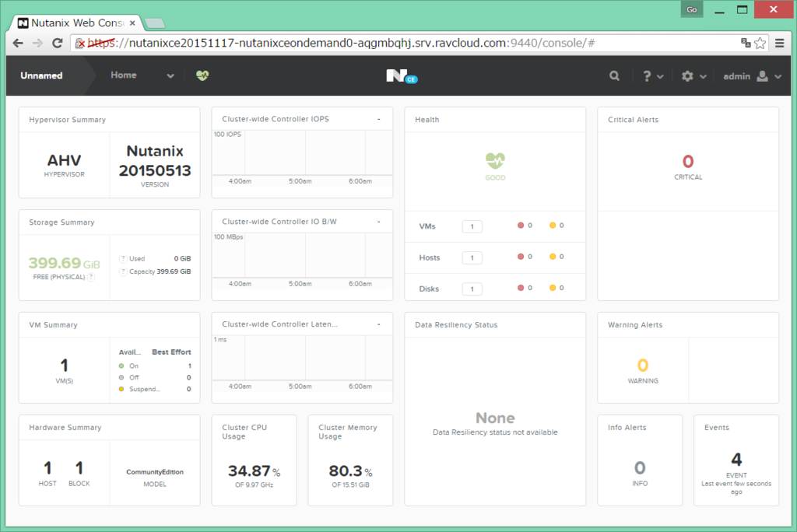Click 'Data Resiliency status not available' text
This screenshot has width=797, height=532.
(495, 432)
